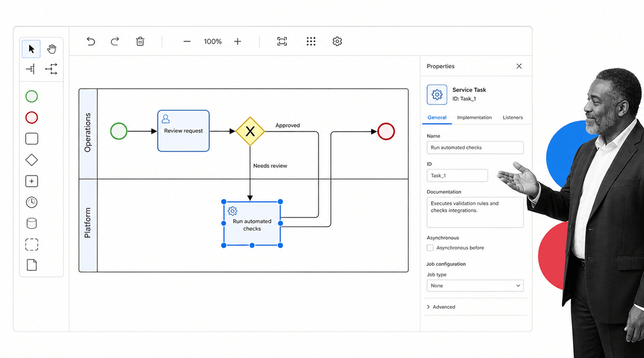Click the Documentation text area

[x=475, y=213]
